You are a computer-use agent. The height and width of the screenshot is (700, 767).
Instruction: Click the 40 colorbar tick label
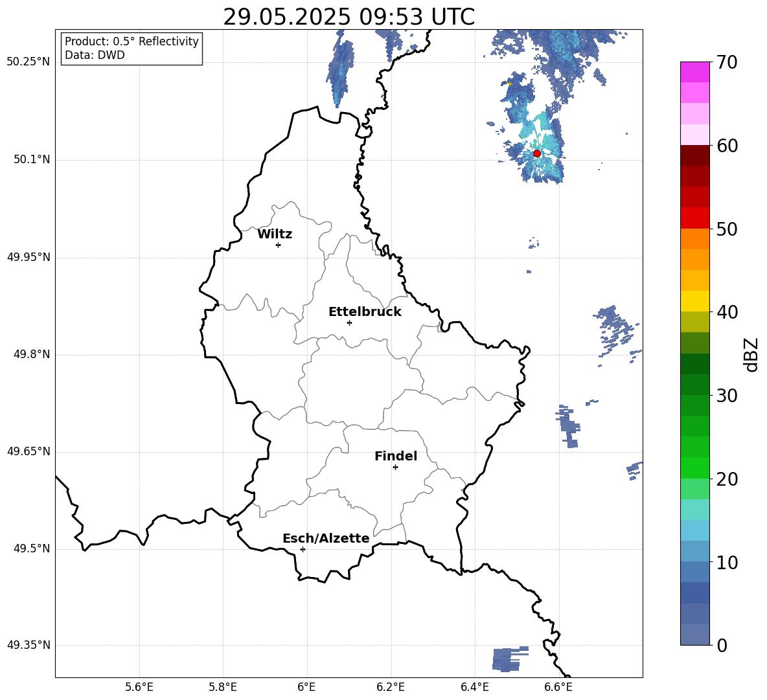click(727, 312)
